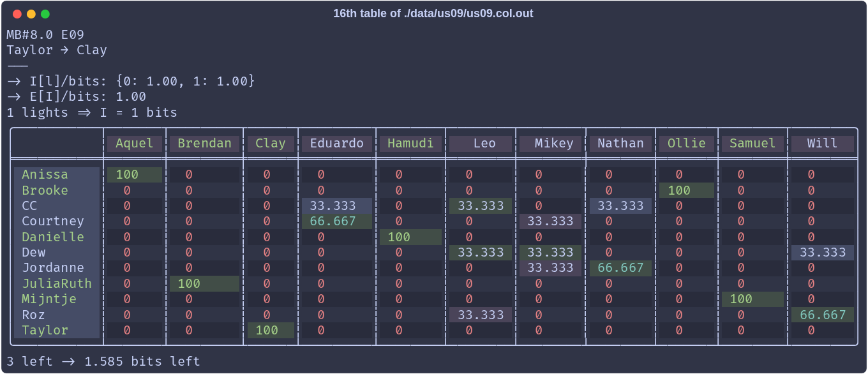Viewport: 868px width, 374px height.
Task: Click the 'Aquel' column header
Action: tap(135, 144)
